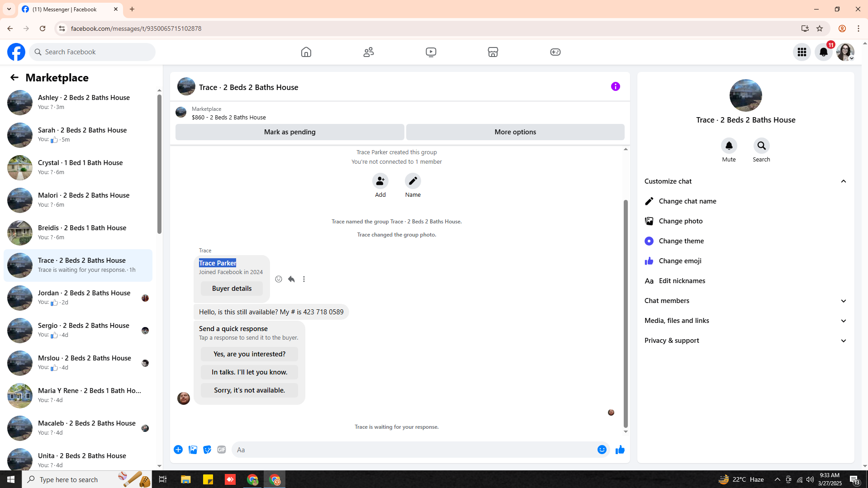The height and width of the screenshot is (488, 868).
Task: Open the Gaming tab
Action: (x=555, y=52)
